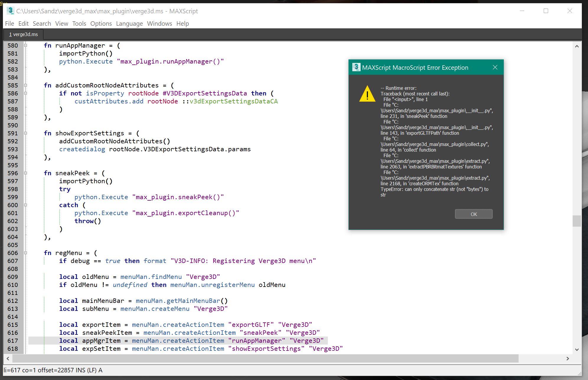Click 'v3dExportSettingsDataCA' on line 587
The height and width of the screenshot is (380, 588).
click(x=234, y=101)
